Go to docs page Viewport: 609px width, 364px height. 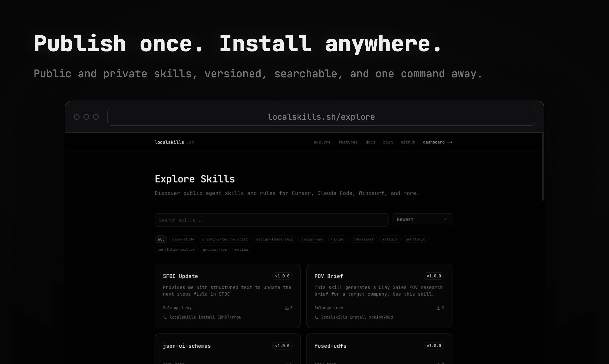370,142
